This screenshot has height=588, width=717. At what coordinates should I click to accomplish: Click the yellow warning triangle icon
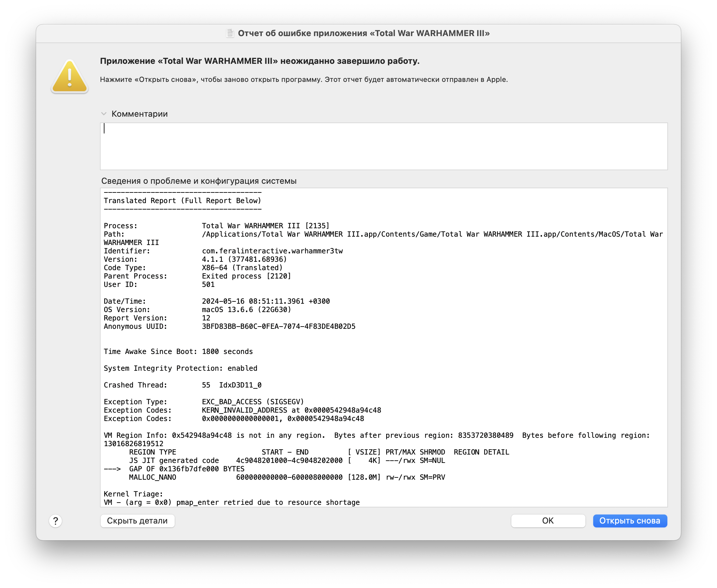[x=69, y=76]
